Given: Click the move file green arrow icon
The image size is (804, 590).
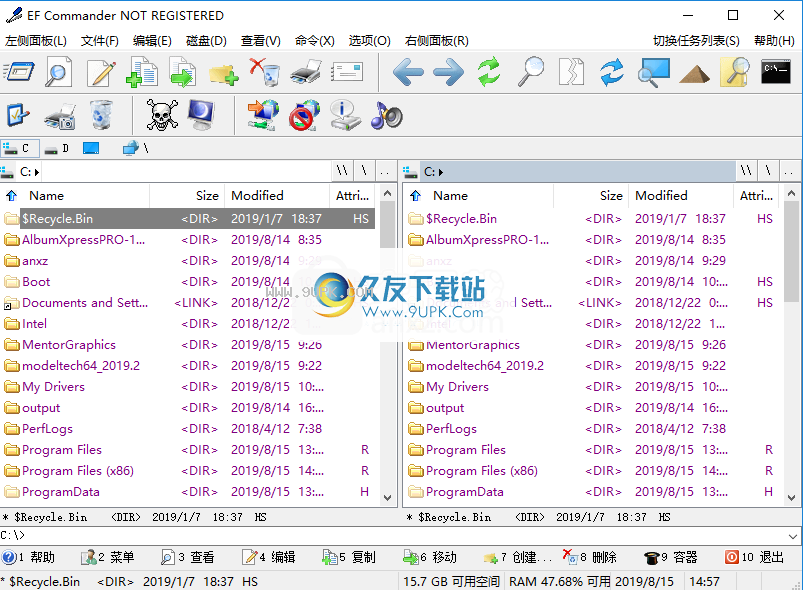Looking at the screenshot, I should [183, 72].
